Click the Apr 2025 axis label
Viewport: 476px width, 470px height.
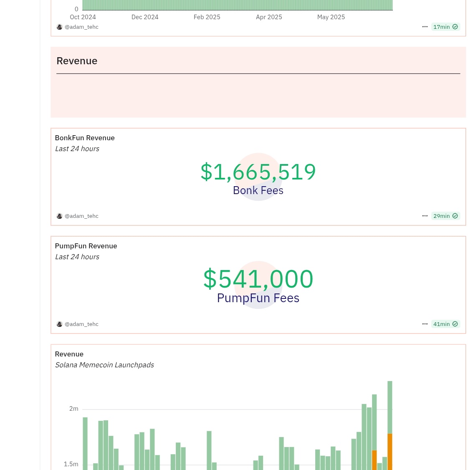[x=269, y=17]
